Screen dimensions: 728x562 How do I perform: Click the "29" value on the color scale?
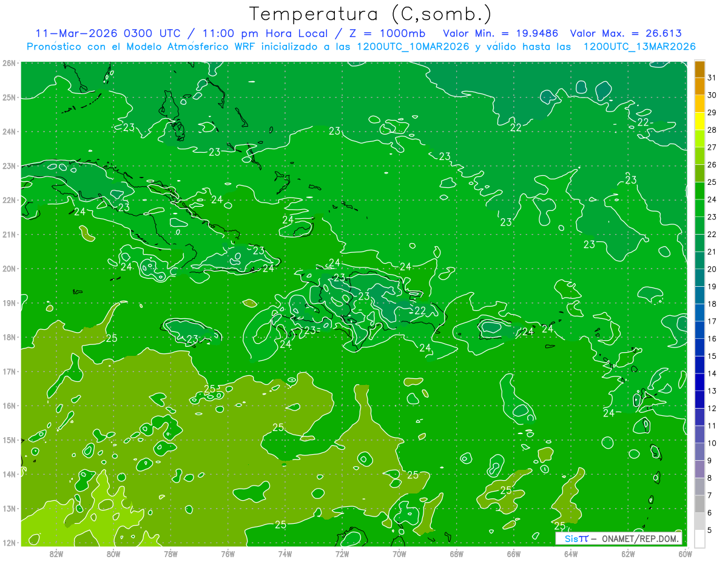pyautogui.click(x=712, y=112)
